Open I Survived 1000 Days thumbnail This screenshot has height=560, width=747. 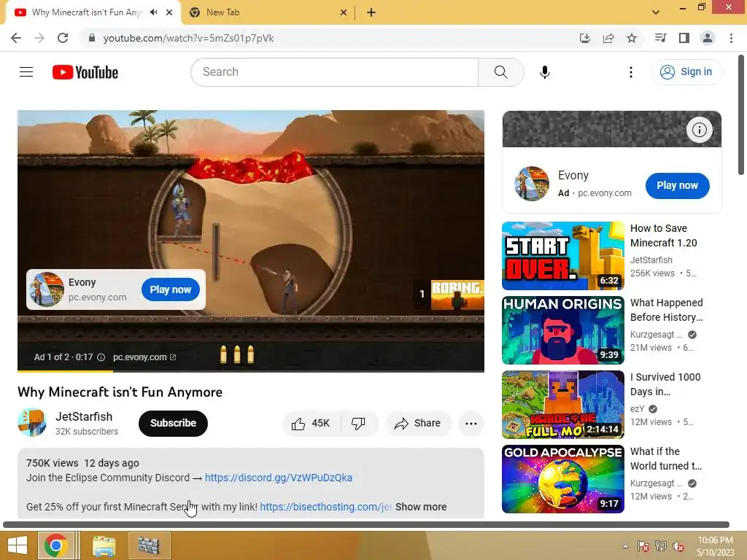[x=562, y=404]
